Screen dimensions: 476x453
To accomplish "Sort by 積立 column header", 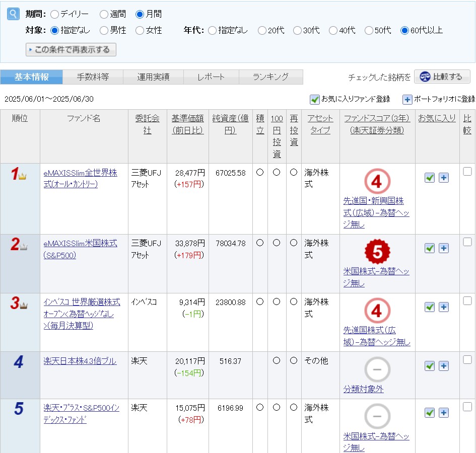I will pyautogui.click(x=260, y=124).
